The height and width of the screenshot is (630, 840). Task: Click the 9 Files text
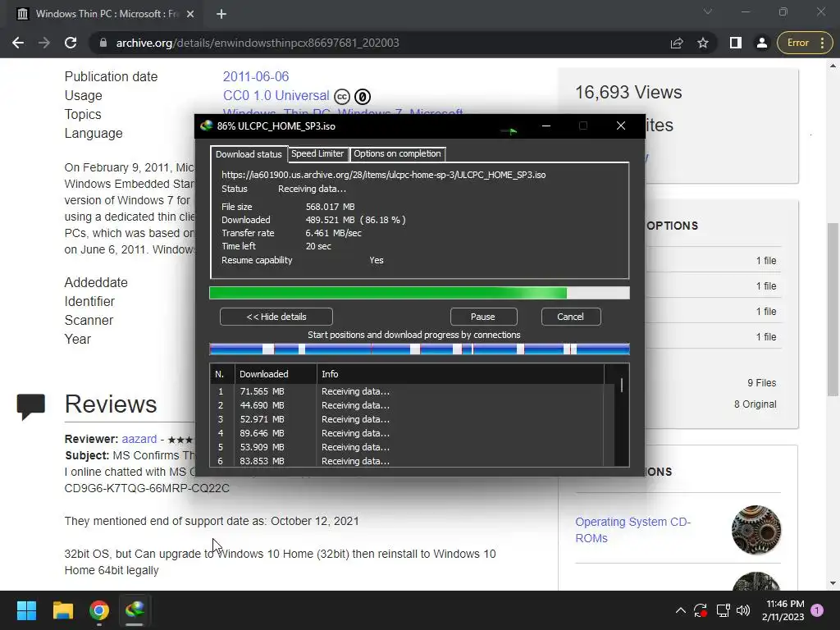click(x=762, y=383)
